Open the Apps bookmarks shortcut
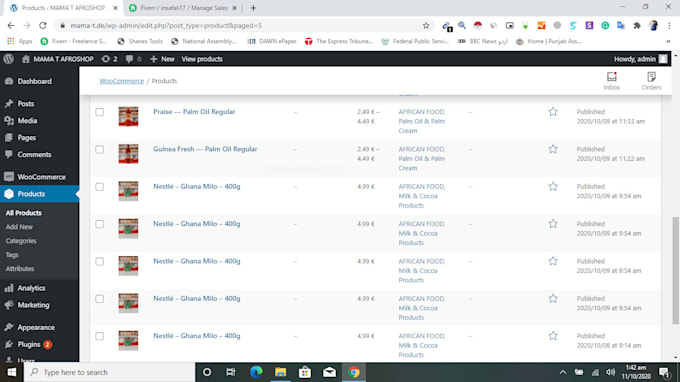This screenshot has height=382, width=680. click(x=20, y=41)
